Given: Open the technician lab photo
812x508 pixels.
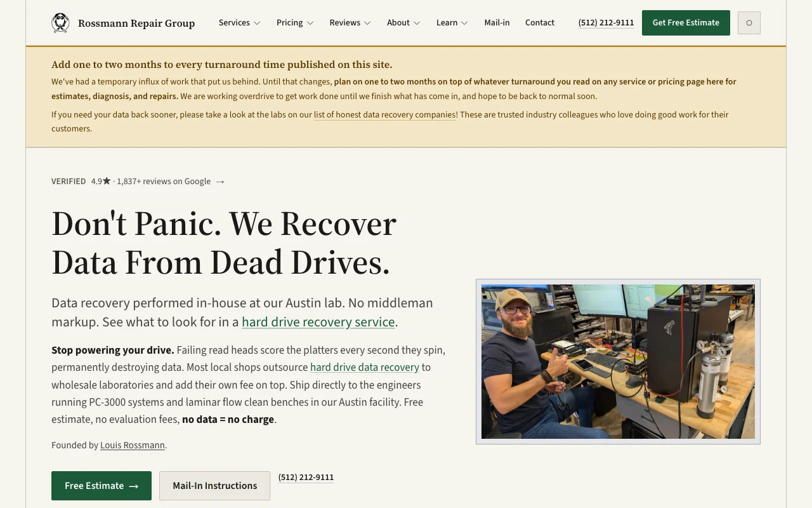Looking at the screenshot, I should click(x=618, y=361).
